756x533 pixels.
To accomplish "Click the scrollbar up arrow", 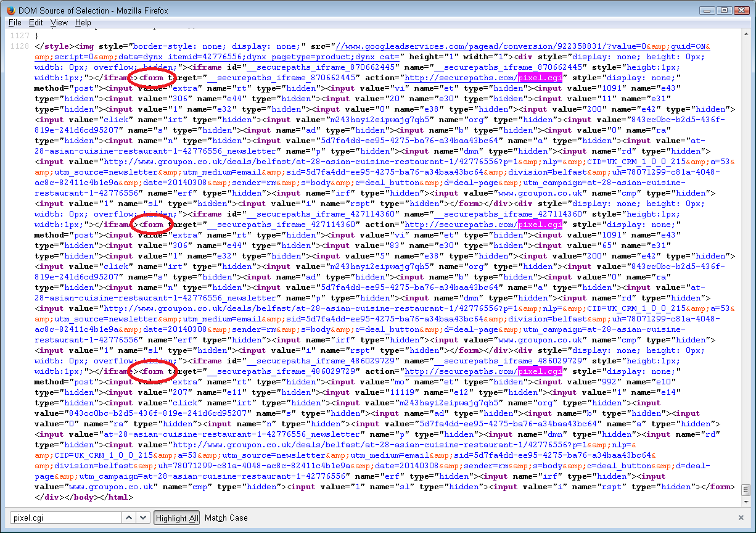I will click(746, 35).
